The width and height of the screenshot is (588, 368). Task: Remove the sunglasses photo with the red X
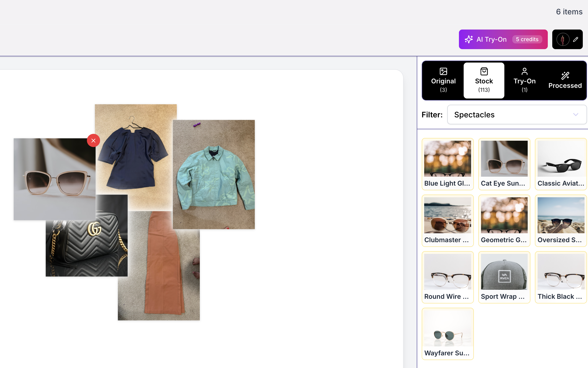[x=93, y=140]
